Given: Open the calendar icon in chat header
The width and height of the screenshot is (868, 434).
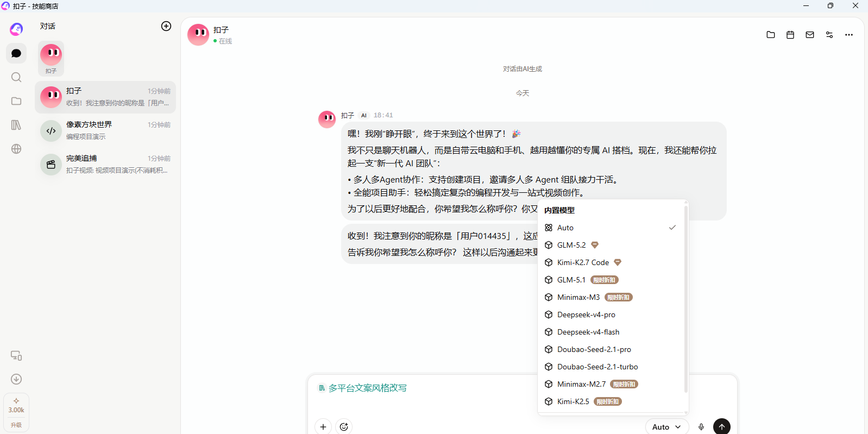Looking at the screenshot, I should 790,35.
